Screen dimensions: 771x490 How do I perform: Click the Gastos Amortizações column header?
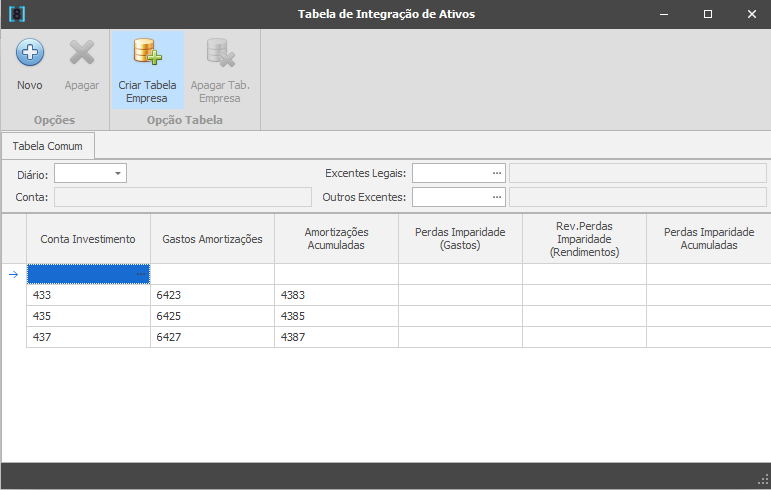pyautogui.click(x=212, y=239)
